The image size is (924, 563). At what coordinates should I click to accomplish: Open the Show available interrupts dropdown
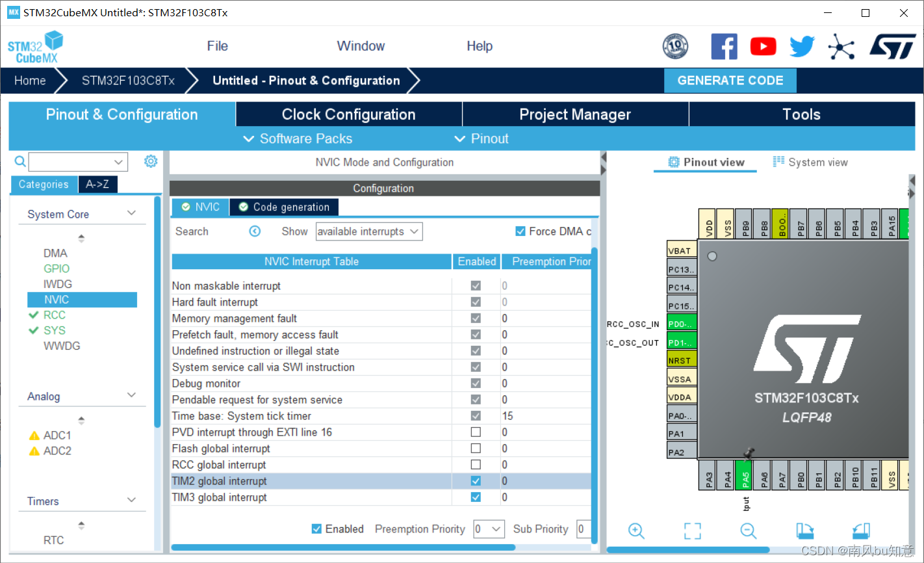coord(369,231)
